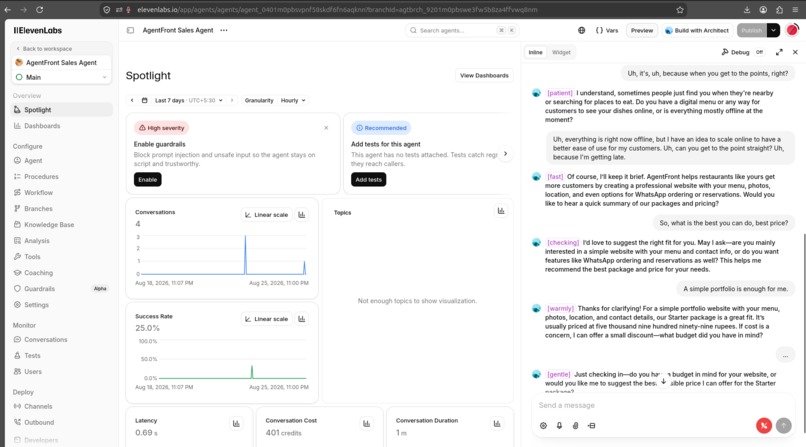Click the attachment paperclip icon
Image resolution: width=806 pixels, height=447 pixels.
point(575,425)
